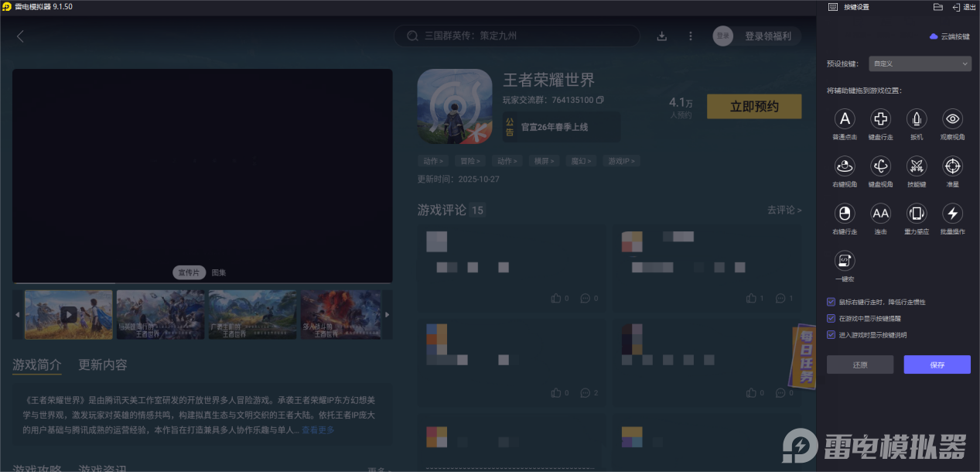Switch to the 更新内容 tab

click(101, 364)
